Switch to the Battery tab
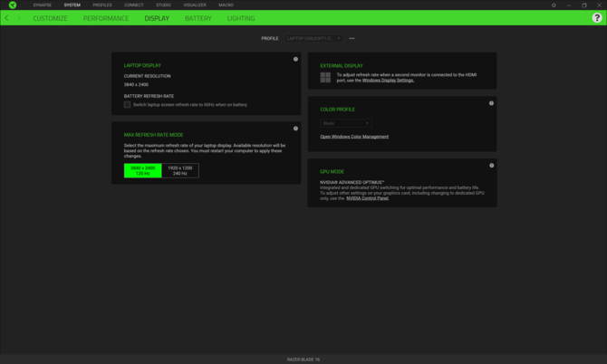Screen dimensions: 607x364 pyautogui.click(x=198, y=18)
